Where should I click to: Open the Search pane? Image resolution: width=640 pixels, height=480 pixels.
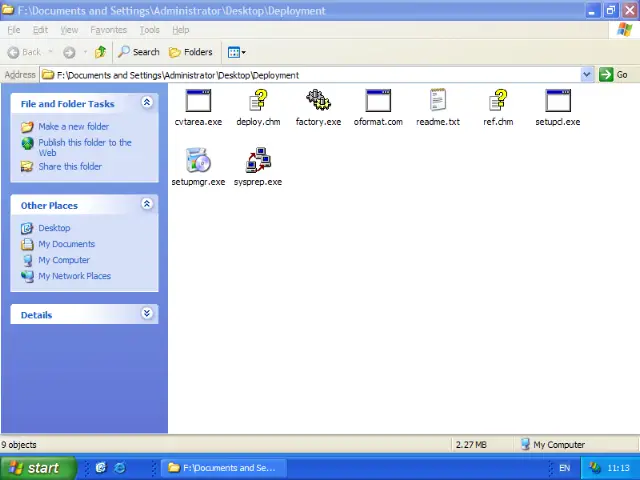pos(139,52)
